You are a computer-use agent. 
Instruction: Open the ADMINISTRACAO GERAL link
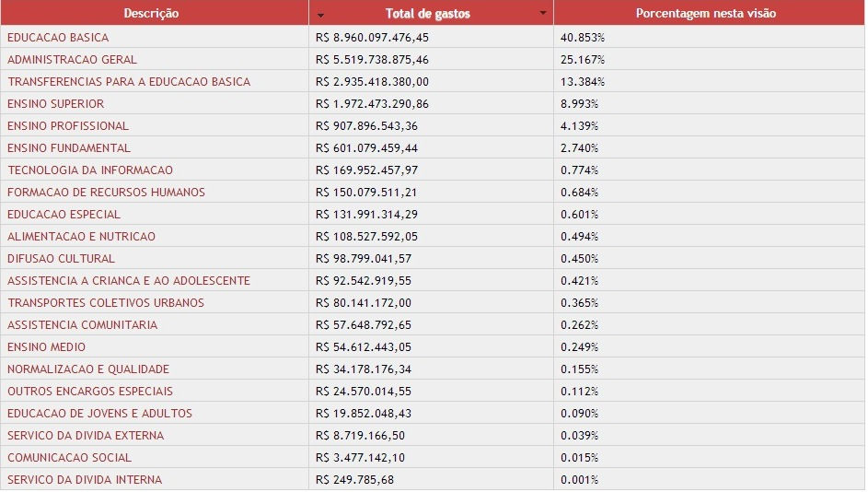click(x=72, y=60)
